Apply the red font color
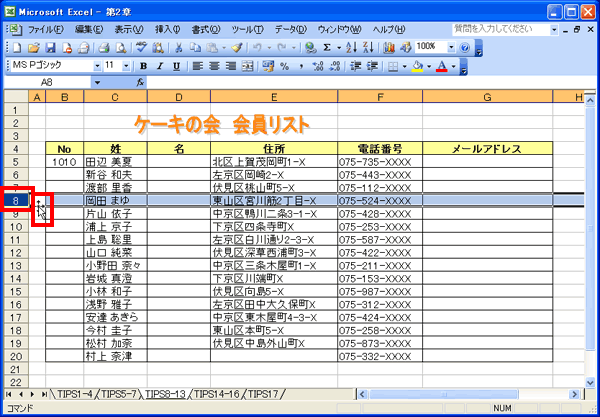The image size is (600, 417). 442,67
